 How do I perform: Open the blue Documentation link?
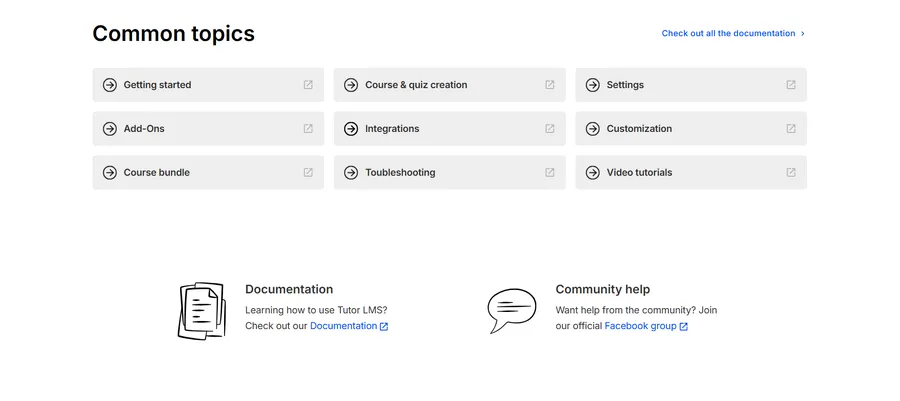(343, 326)
